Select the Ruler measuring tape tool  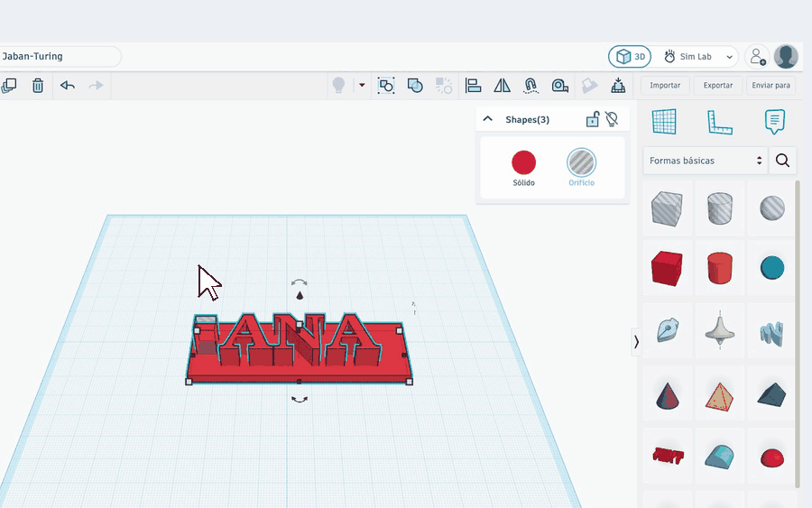pos(559,86)
